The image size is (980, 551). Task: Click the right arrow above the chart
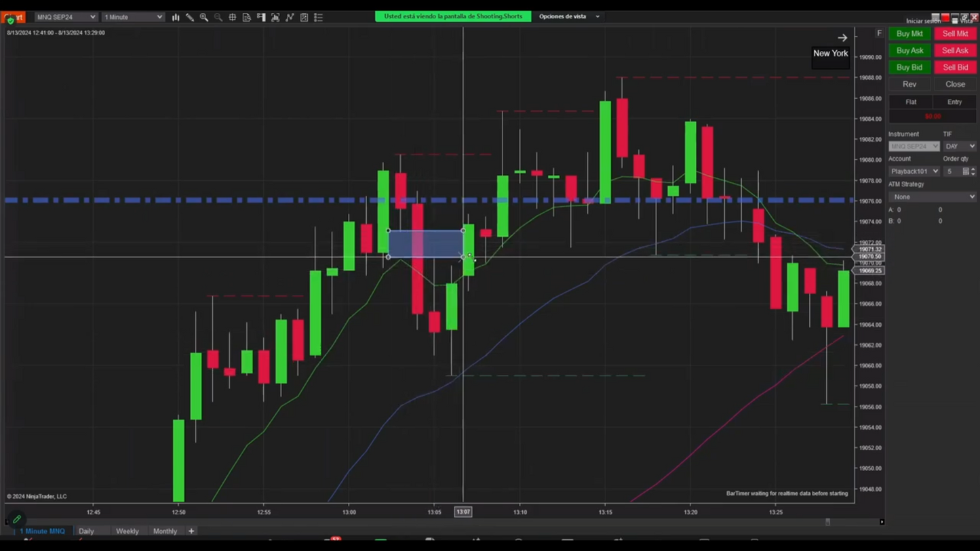pos(842,38)
